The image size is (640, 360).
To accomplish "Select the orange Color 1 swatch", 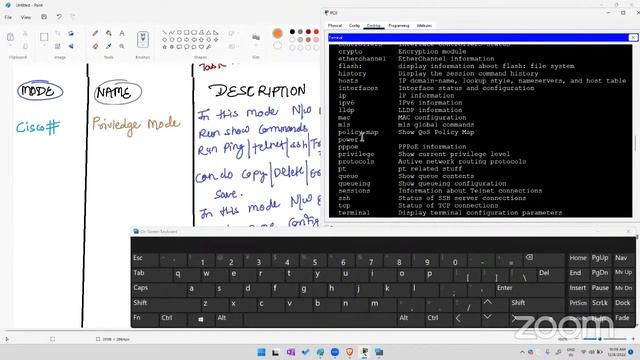I will tap(278, 33).
